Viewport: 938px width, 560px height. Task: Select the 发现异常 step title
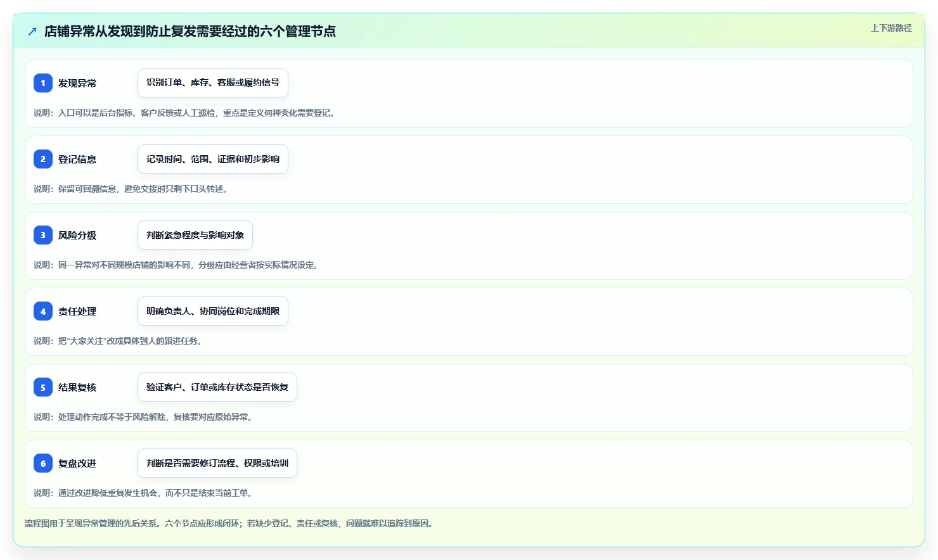(x=77, y=83)
